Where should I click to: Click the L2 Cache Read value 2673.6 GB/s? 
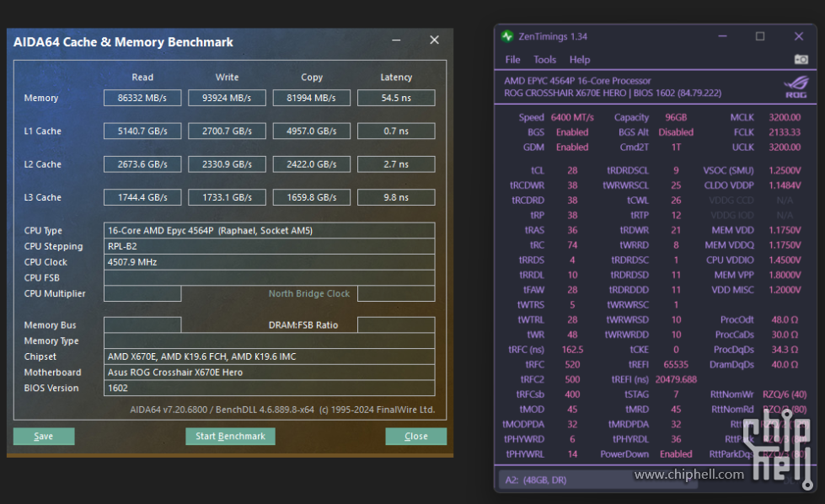(x=142, y=164)
